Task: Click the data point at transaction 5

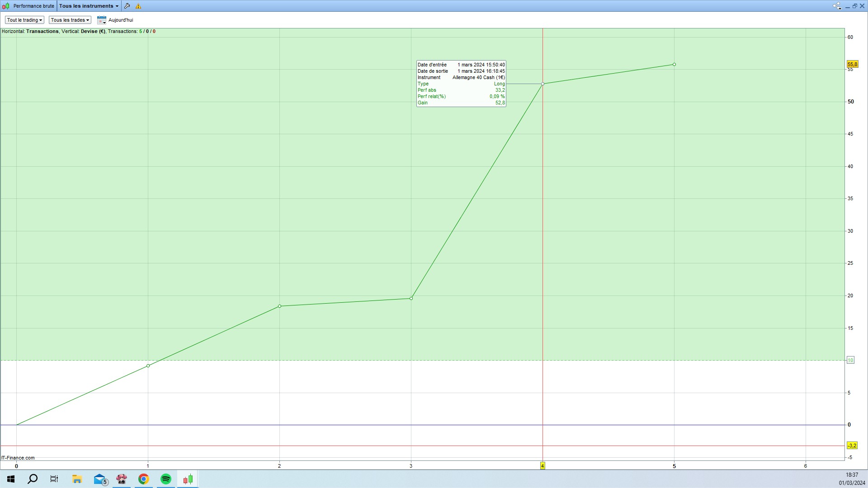Action: pos(674,65)
